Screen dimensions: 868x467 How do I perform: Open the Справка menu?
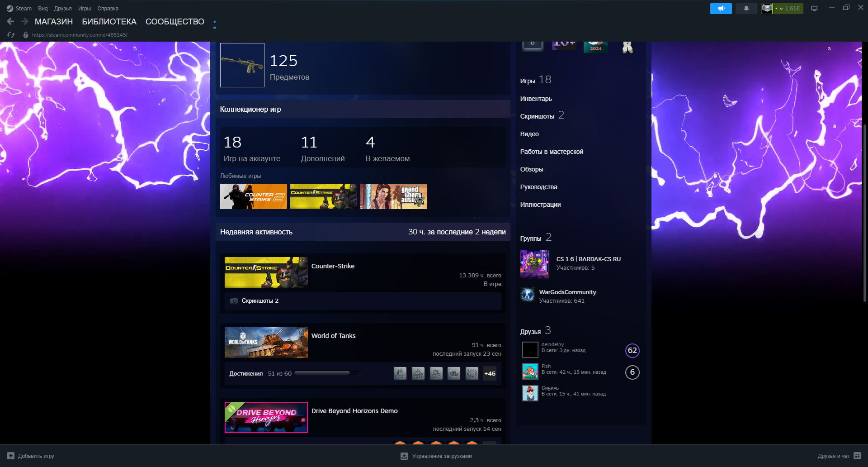pos(108,9)
